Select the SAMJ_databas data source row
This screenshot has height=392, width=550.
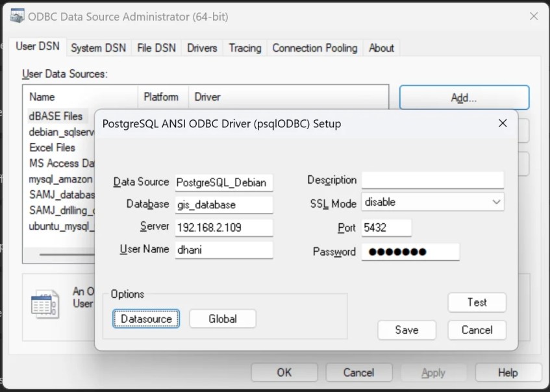[x=62, y=195]
